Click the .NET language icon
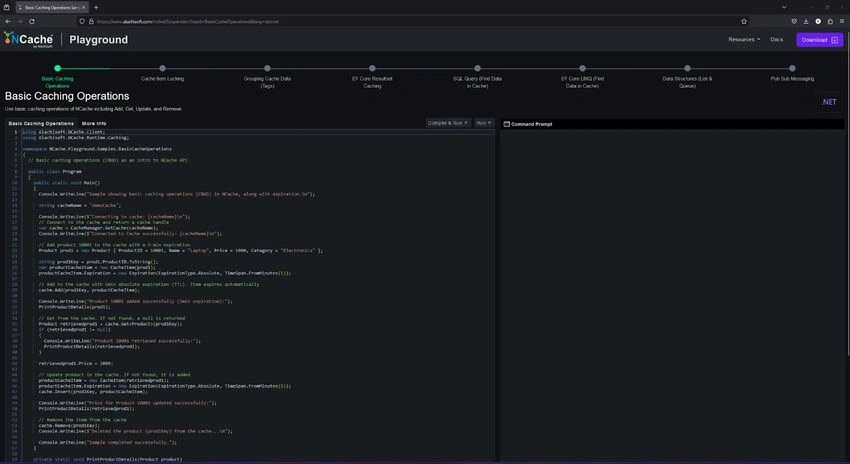850x464 pixels. click(x=829, y=102)
